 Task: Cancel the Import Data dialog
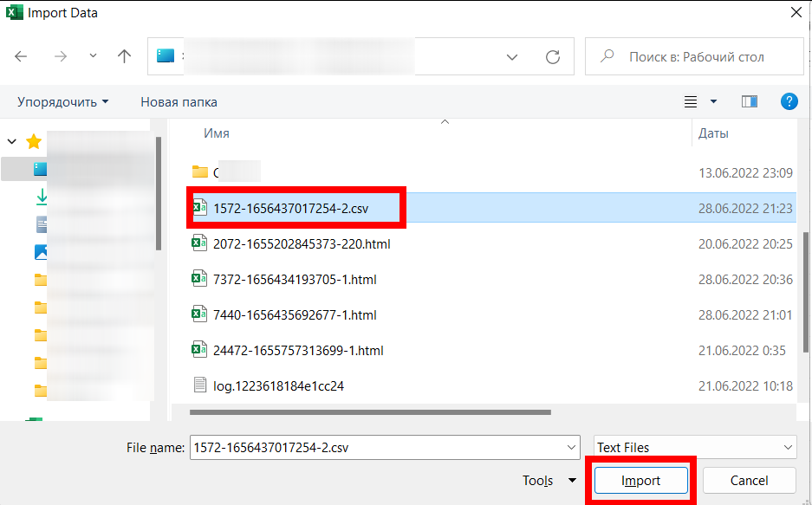pos(749,480)
